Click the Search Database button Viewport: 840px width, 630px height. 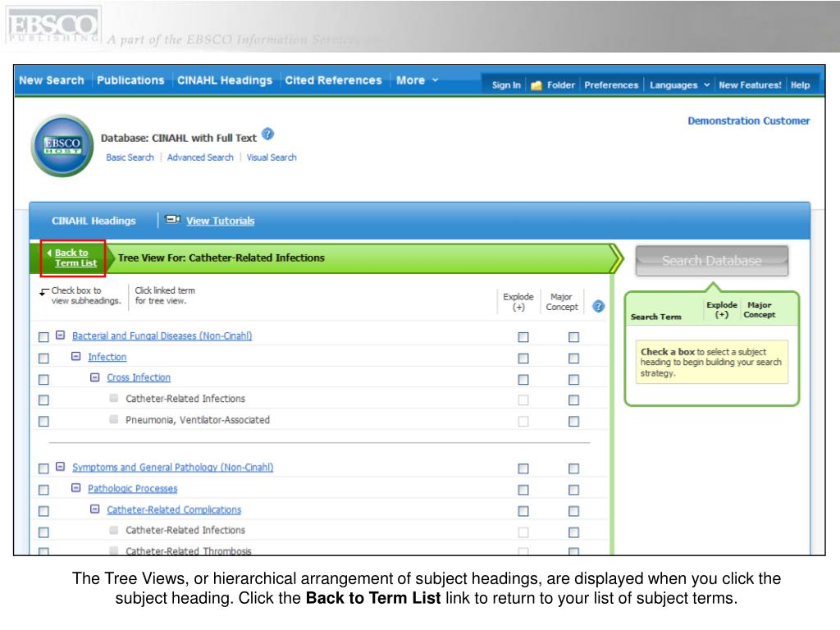click(x=711, y=261)
